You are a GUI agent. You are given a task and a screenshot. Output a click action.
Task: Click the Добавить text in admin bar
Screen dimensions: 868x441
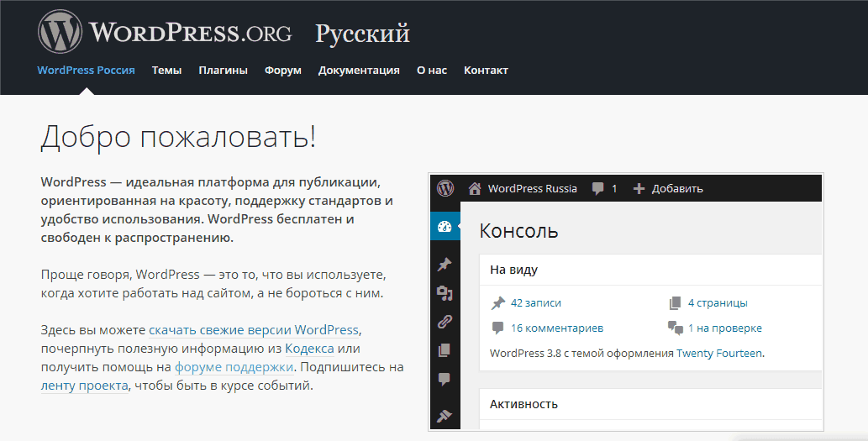coord(677,189)
